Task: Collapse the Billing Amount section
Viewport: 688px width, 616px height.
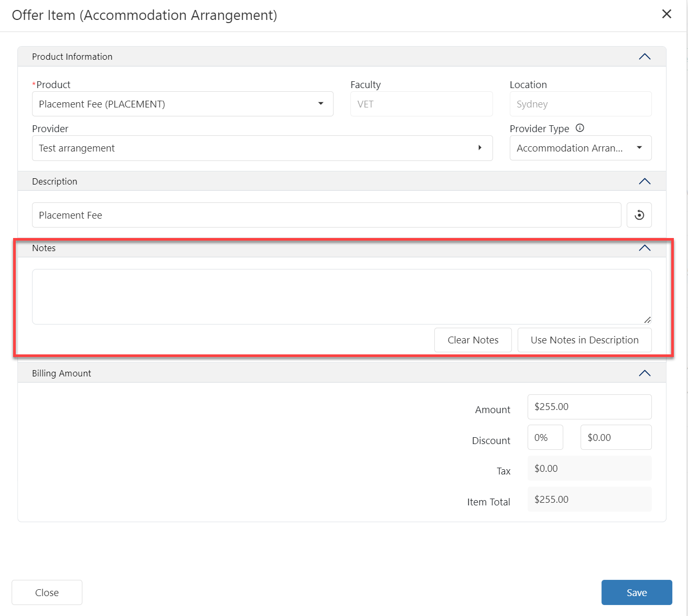Action: pyautogui.click(x=644, y=373)
